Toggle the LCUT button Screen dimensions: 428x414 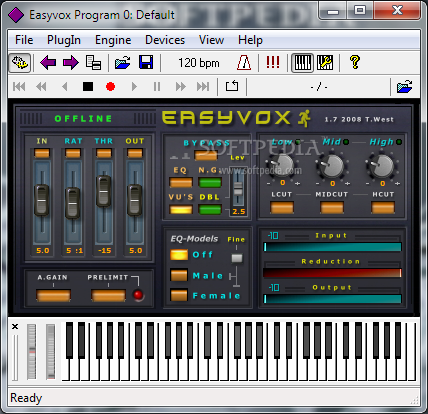pos(282,207)
